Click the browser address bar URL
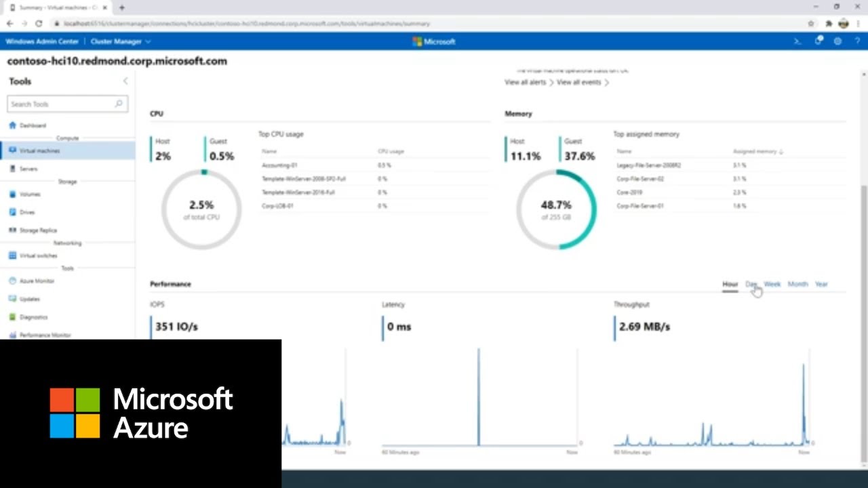Screen dimensions: 868x488 coord(247,23)
